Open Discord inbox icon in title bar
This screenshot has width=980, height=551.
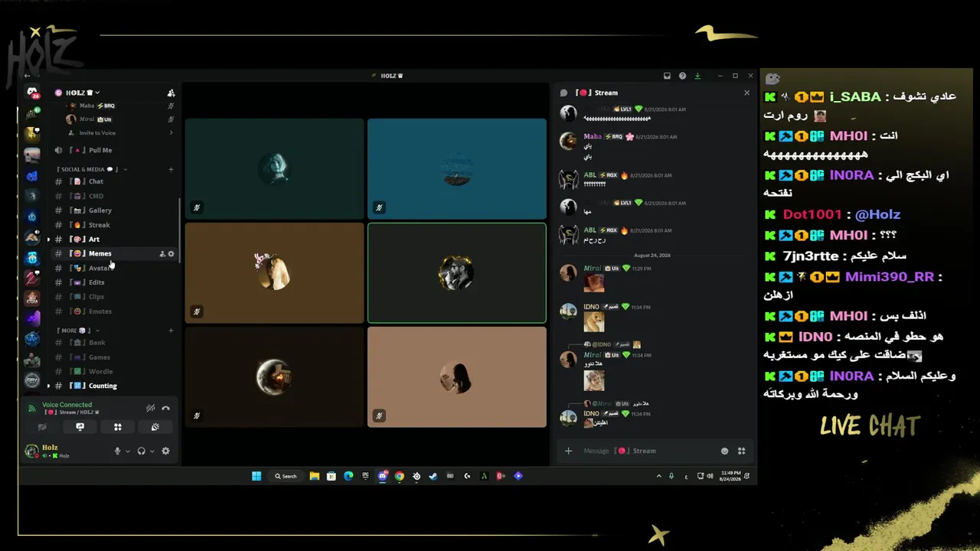(667, 76)
